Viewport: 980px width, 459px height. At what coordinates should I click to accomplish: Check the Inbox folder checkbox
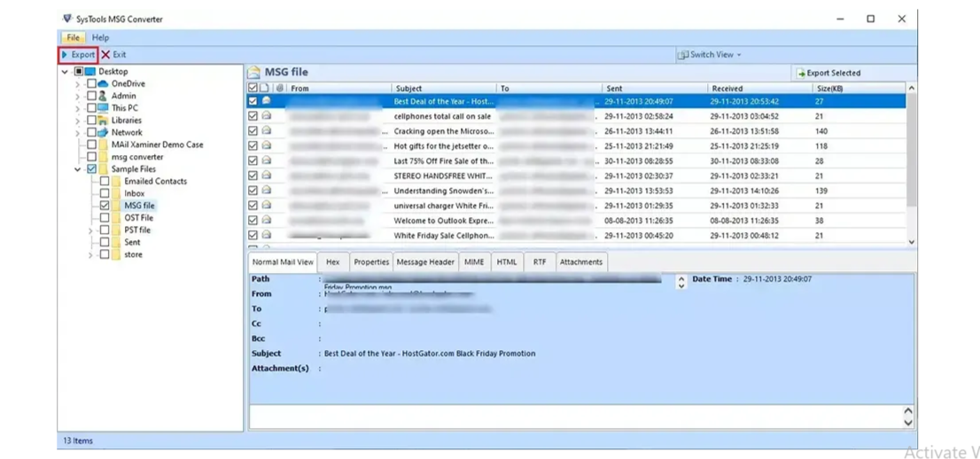104,193
